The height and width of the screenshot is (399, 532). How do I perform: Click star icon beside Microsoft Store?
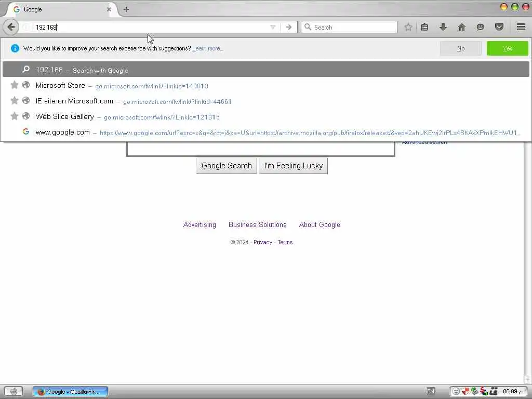[x=14, y=85]
